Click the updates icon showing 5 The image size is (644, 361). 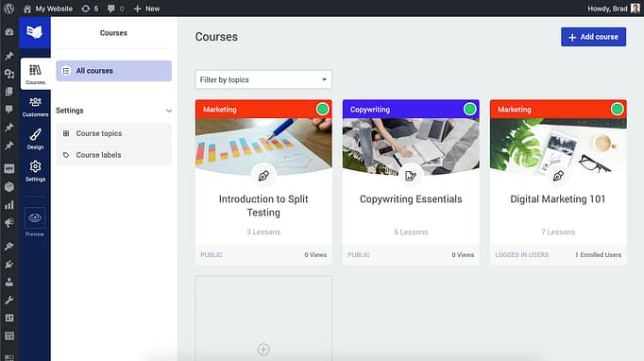(90, 9)
